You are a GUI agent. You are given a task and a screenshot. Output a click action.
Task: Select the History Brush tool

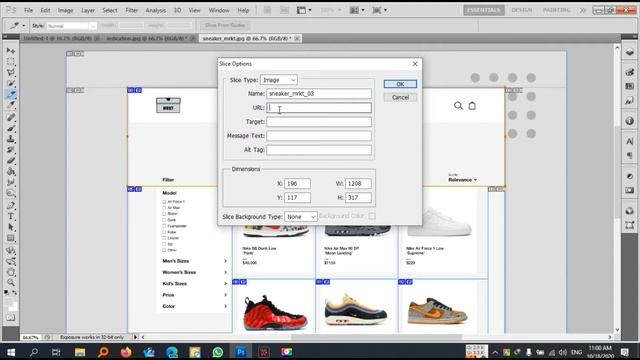tap(11, 150)
